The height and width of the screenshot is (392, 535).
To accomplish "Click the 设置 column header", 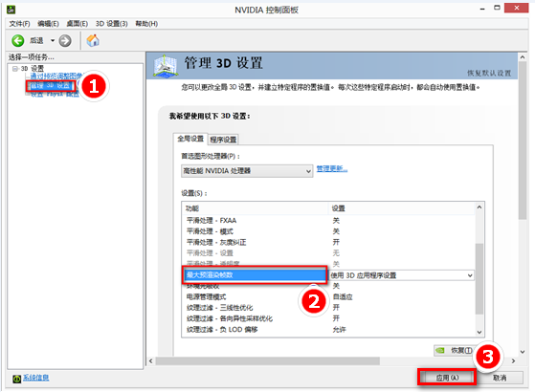I will [x=401, y=208].
